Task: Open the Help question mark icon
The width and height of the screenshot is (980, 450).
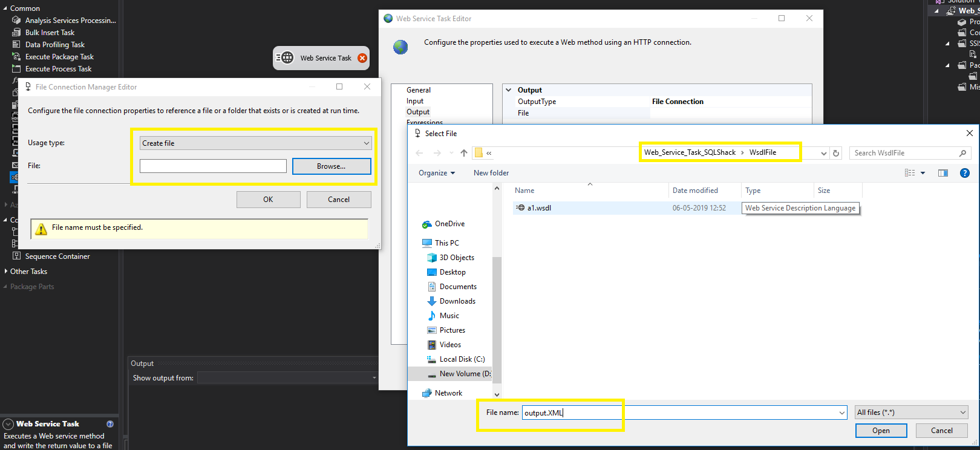Action: (x=965, y=173)
